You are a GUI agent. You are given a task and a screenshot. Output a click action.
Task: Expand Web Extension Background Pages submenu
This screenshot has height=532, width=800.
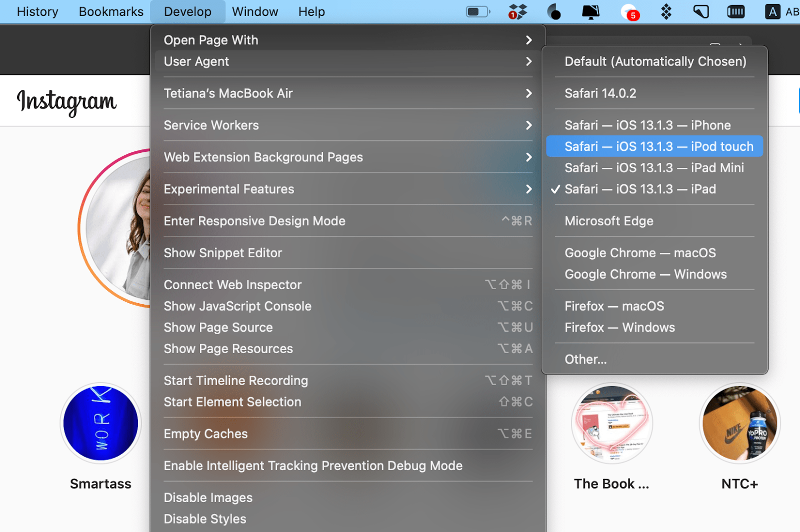[348, 157]
